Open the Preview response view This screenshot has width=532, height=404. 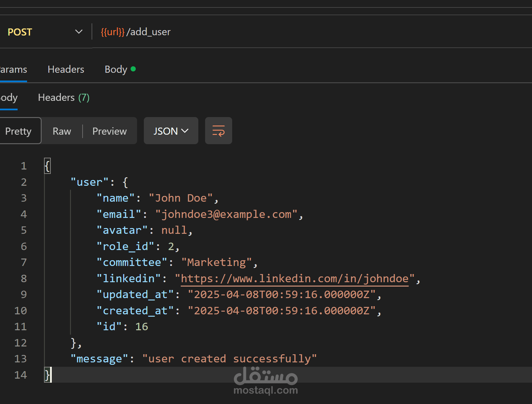[x=109, y=131]
